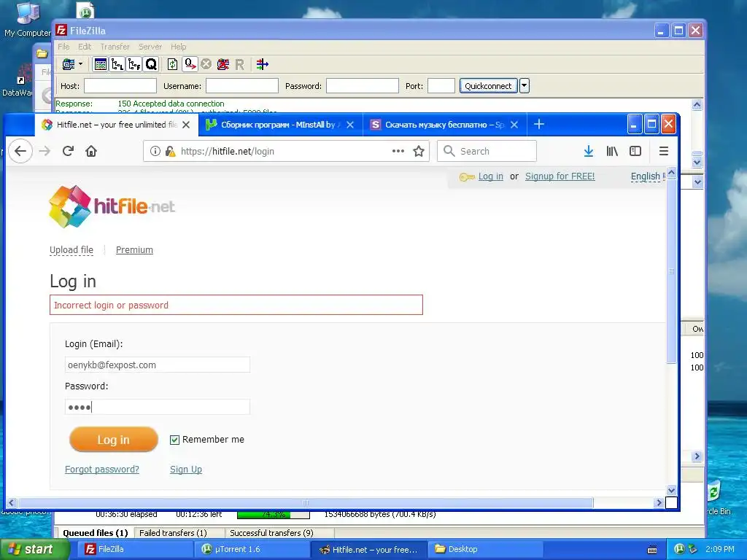Click FileZilla Username input field
The height and width of the screenshot is (560, 747).
pyautogui.click(x=242, y=86)
